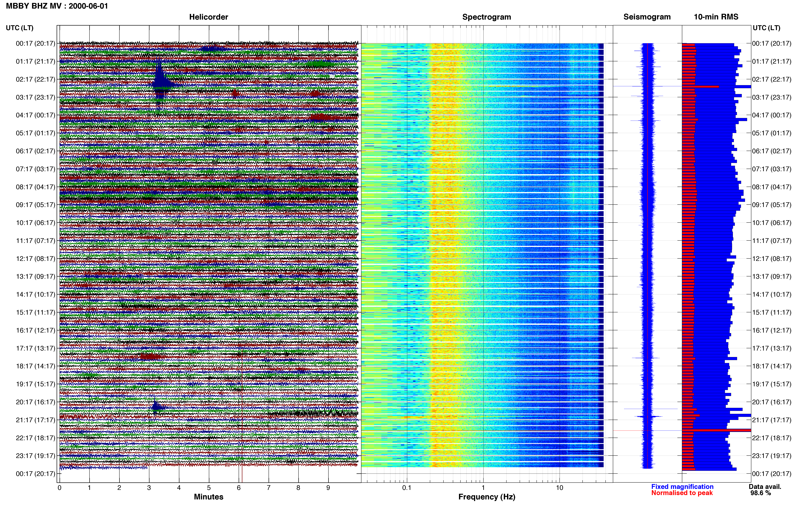Click right time label 10:17 (06:17)
Image resolution: width=812 pixels, height=508 pixels.
(x=772, y=223)
